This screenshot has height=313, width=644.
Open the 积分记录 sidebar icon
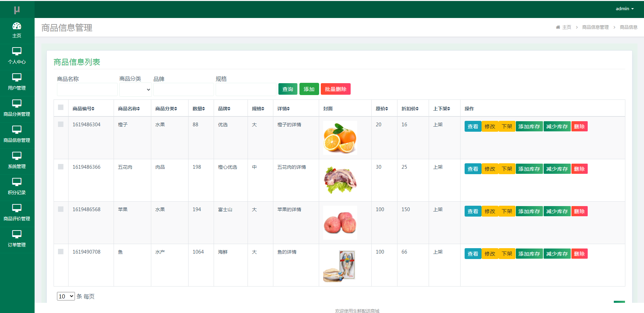click(17, 182)
